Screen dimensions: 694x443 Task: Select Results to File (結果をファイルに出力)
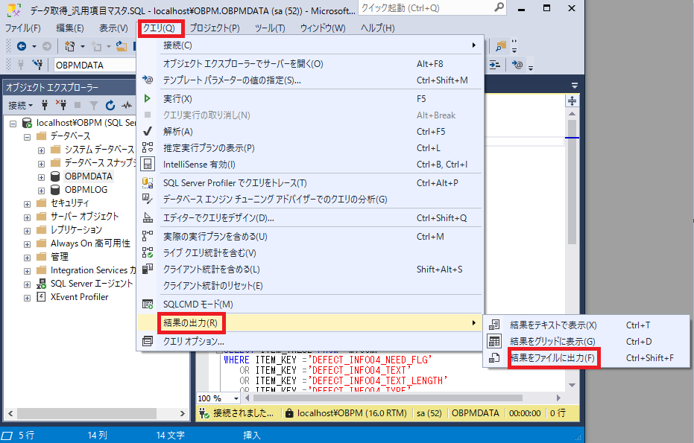[553, 357]
